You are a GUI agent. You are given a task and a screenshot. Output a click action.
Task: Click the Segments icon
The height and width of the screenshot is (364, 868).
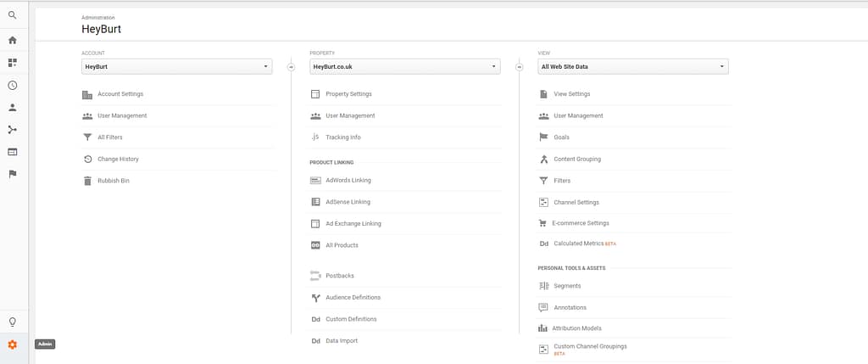coord(543,286)
